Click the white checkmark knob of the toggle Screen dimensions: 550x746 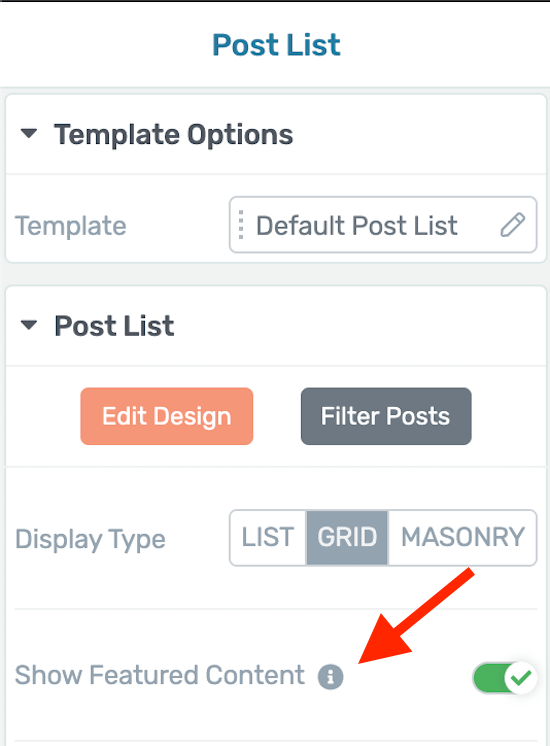pyautogui.click(x=521, y=677)
